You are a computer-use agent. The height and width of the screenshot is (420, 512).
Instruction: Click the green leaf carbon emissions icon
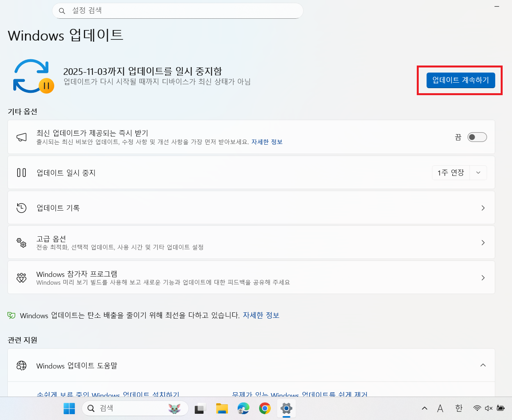tap(12, 315)
